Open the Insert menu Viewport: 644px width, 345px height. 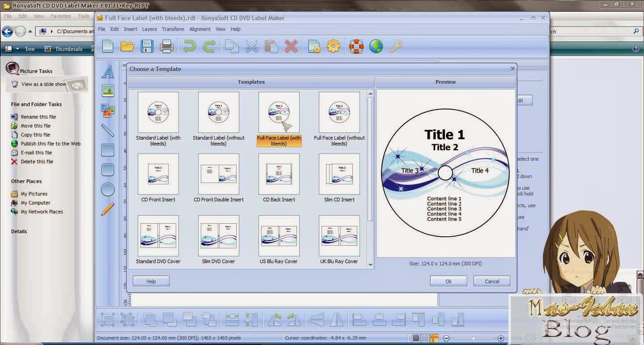click(131, 29)
